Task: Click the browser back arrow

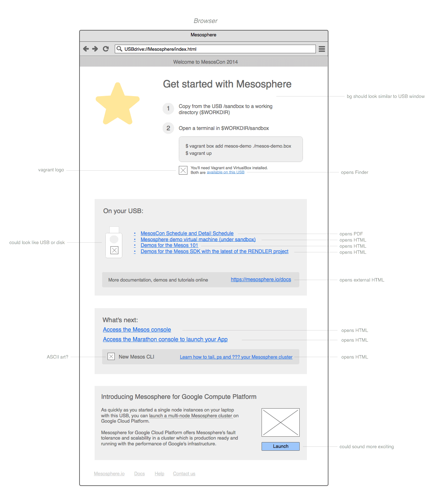Action: [x=86, y=49]
